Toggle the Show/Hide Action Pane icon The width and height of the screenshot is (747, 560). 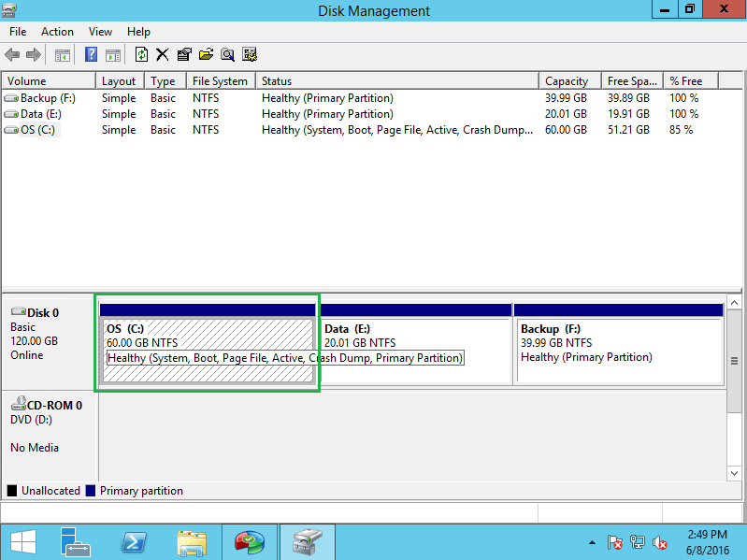click(x=113, y=55)
